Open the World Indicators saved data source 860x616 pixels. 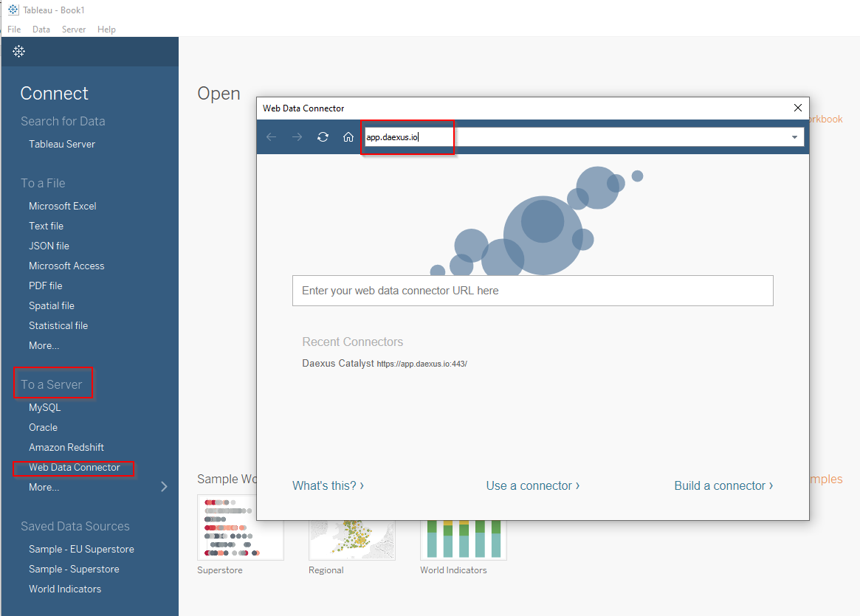click(65, 589)
